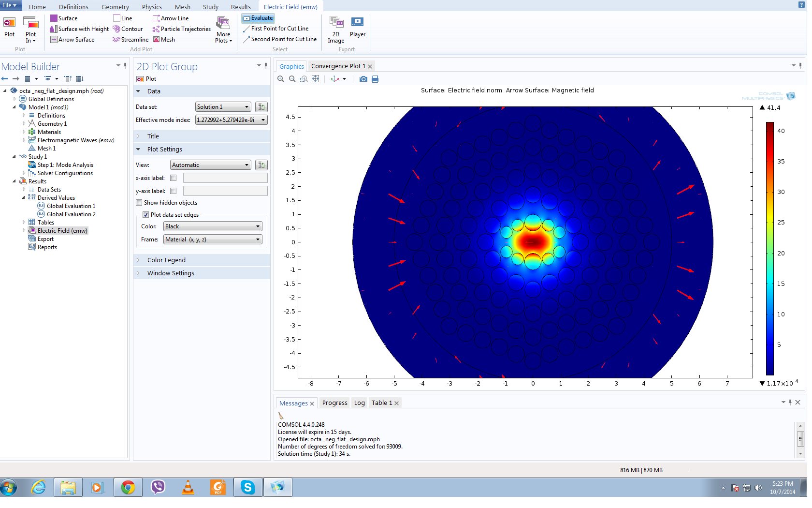Open the Mesh ribbon tab
Image resolution: width=812 pixels, height=508 pixels.
[182, 7]
